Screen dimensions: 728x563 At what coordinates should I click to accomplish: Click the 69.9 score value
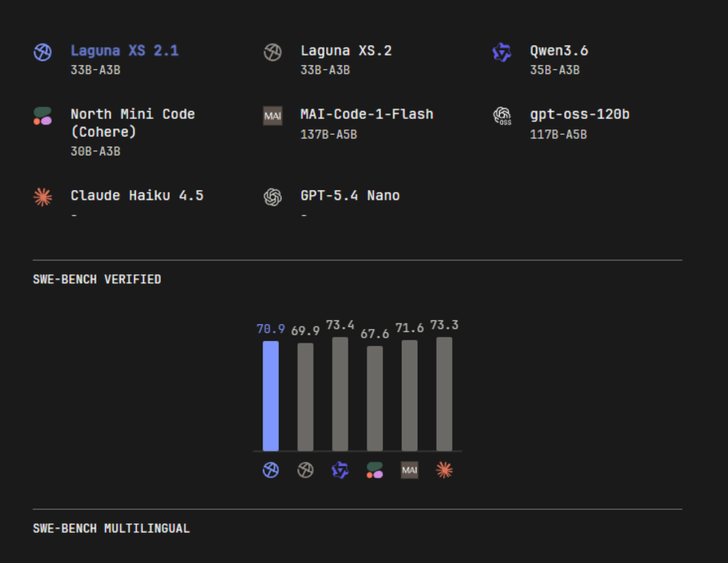[x=306, y=331]
